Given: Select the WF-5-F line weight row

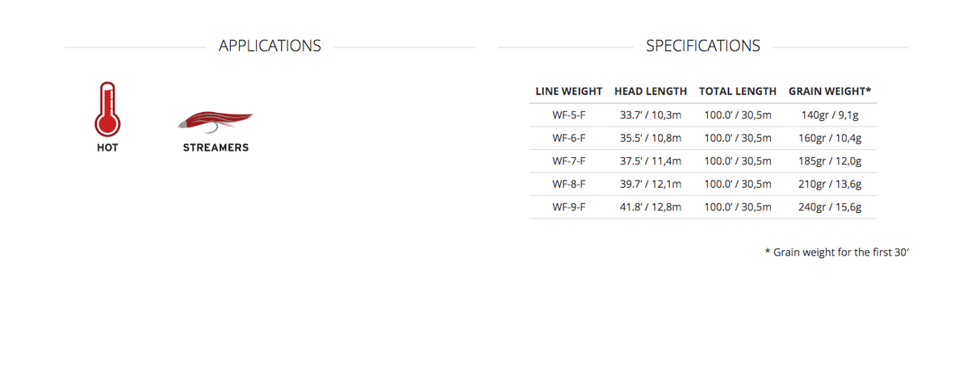Looking at the screenshot, I should pyautogui.click(x=569, y=115).
